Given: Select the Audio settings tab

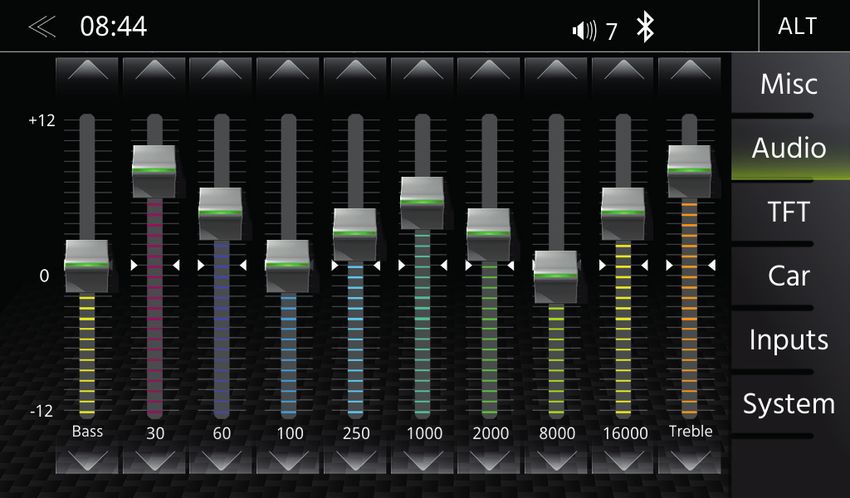Looking at the screenshot, I should pyautogui.click(x=789, y=148).
